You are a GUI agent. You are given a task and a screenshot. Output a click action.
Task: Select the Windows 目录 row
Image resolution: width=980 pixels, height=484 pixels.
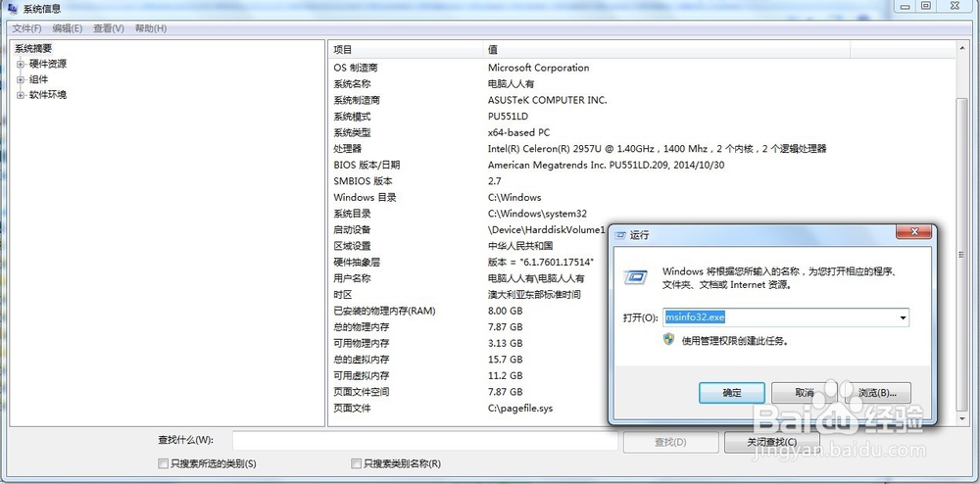click(642, 197)
